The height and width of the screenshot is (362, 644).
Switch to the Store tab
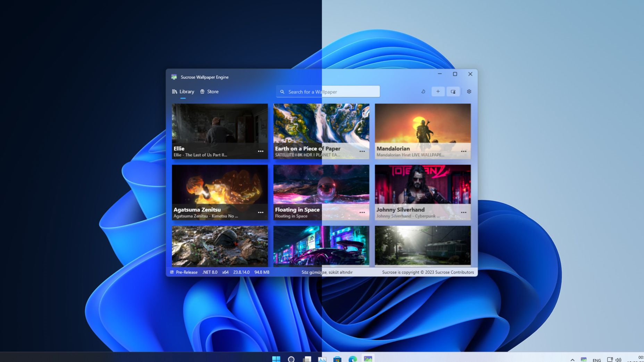pyautogui.click(x=209, y=92)
